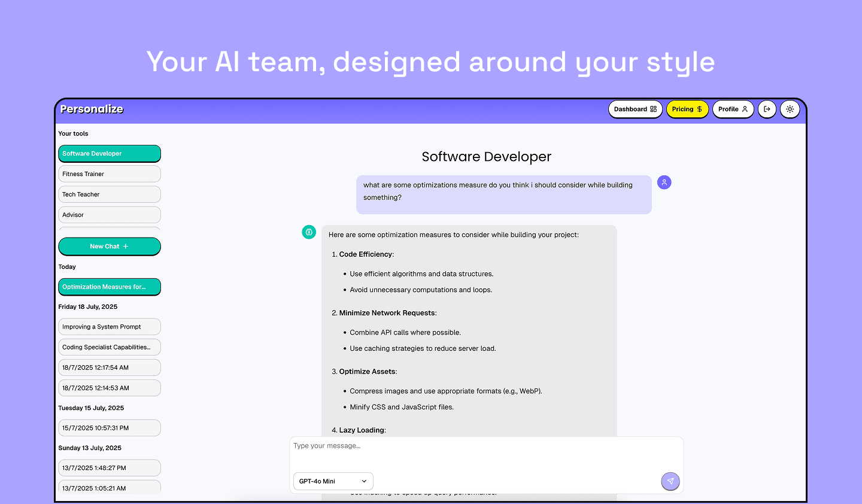Open Coding Specialist Capabilities chat

click(109, 347)
